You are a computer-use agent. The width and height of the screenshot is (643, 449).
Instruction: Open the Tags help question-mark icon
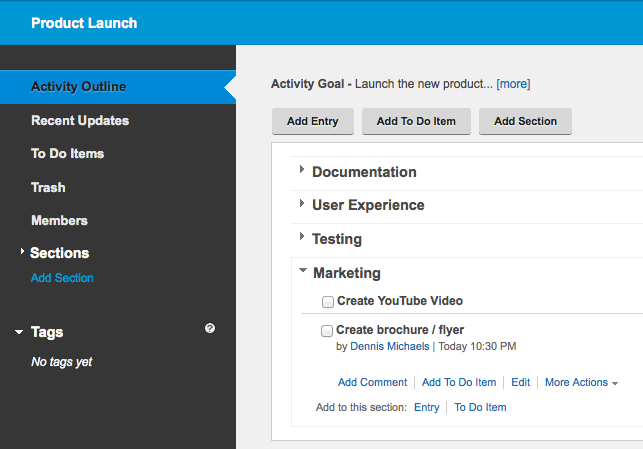tap(210, 328)
